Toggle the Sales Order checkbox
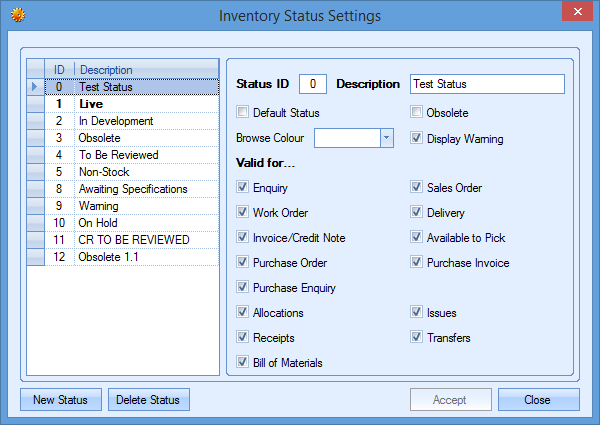 click(x=416, y=187)
